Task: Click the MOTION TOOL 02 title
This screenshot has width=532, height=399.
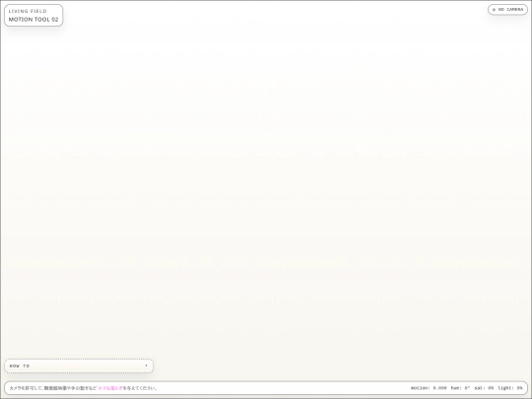Action: (x=33, y=20)
